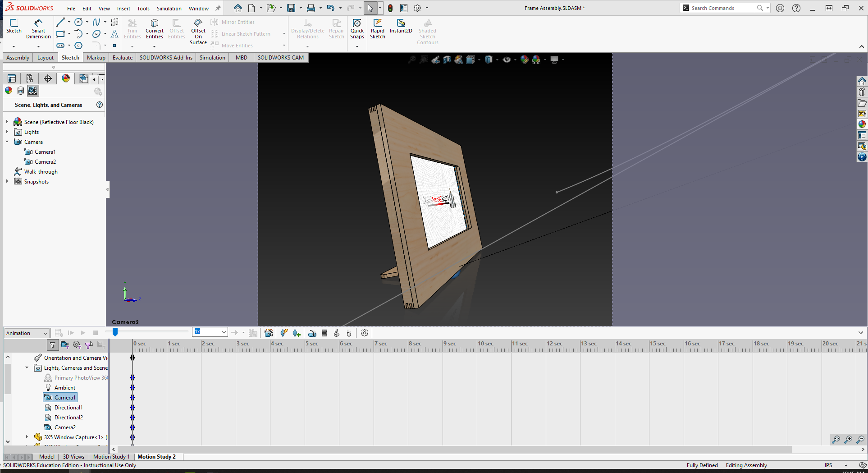
Task: Click the playback time slider handle
Action: [x=115, y=332]
